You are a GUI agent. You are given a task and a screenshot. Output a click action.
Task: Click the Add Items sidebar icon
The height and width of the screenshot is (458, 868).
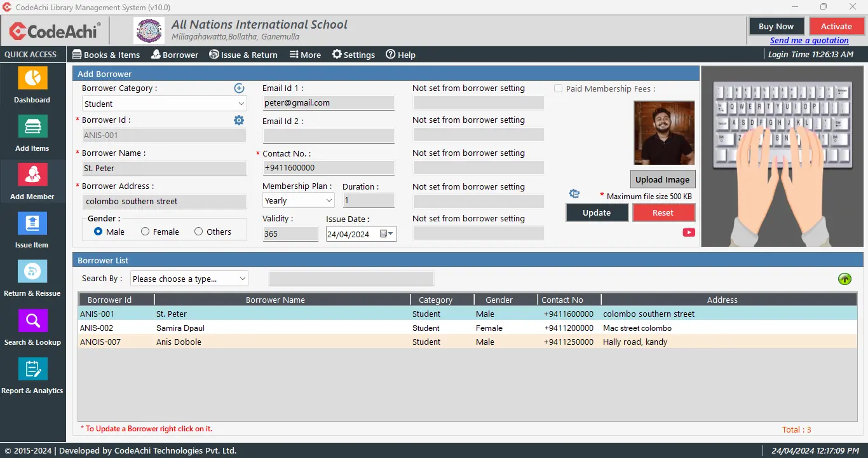pos(32,127)
